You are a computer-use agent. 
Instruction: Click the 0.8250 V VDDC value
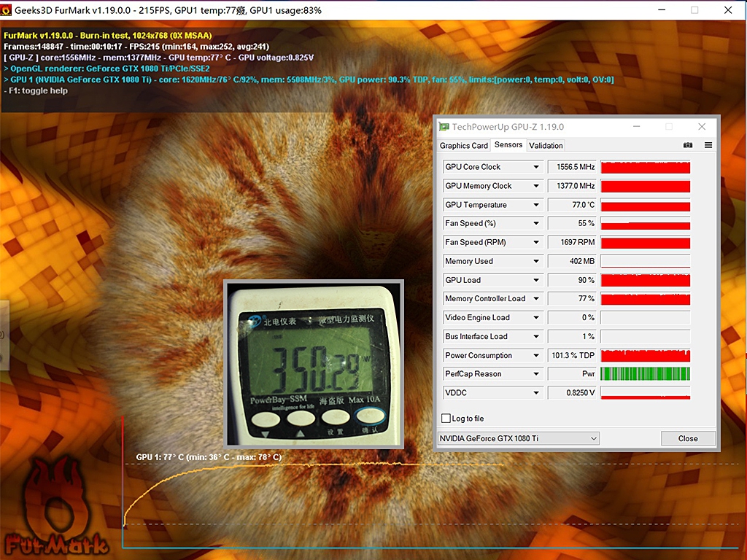tap(572, 393)
